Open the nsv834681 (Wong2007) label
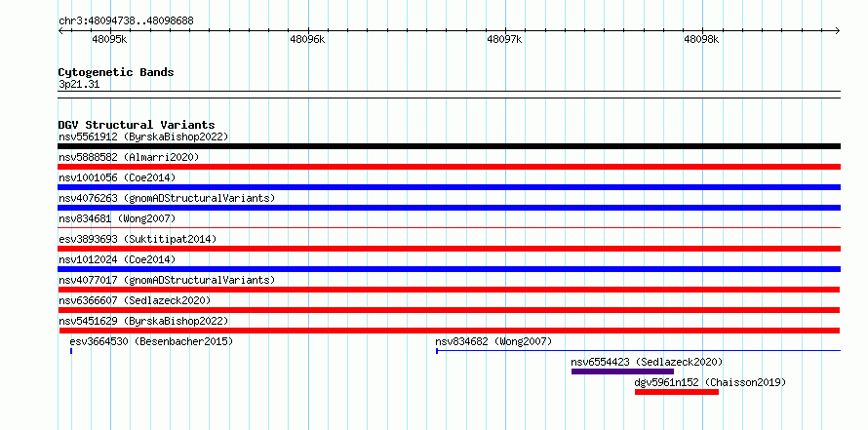This screenshot has height=430, width=868. (x=117, y=218)
